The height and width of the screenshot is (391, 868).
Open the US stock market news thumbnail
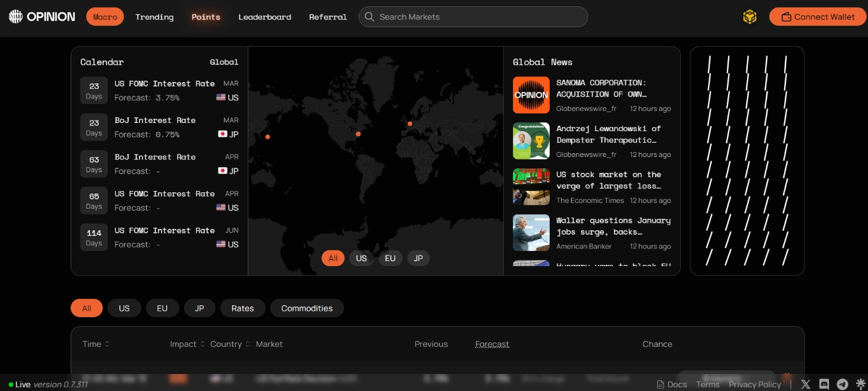tap(531, 187)
